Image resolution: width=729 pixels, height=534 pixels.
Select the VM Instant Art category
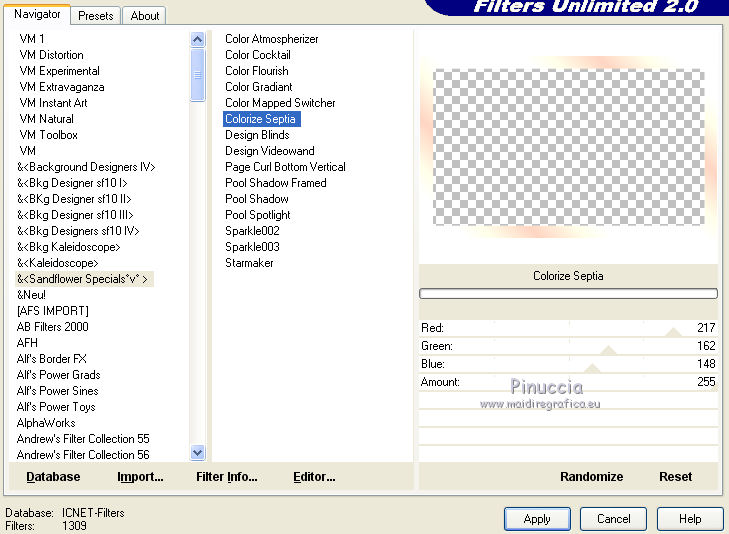53,103
